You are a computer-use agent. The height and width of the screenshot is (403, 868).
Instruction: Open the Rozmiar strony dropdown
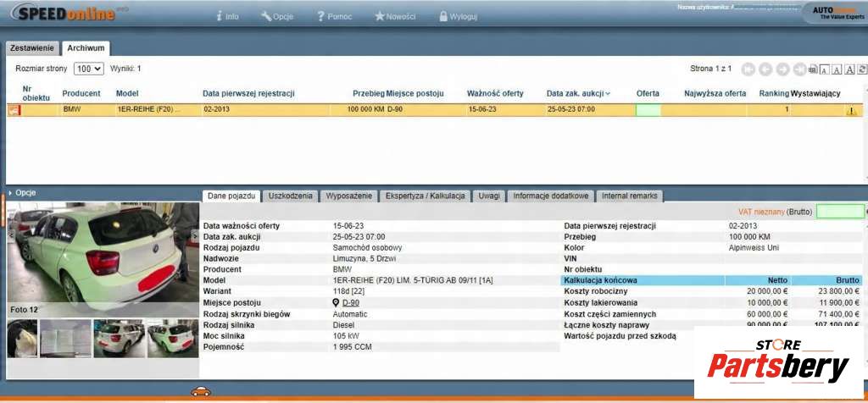click(88, 69)
